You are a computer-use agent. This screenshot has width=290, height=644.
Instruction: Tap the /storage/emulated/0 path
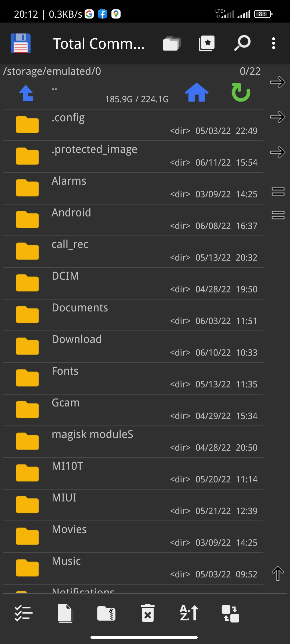[x=52, y=71]
